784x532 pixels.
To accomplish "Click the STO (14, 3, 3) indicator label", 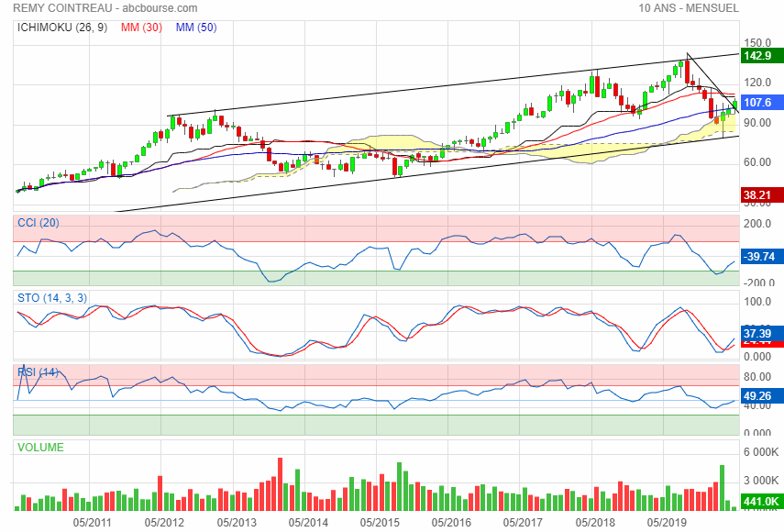I will pyautogui.click(x=52, y=298).
